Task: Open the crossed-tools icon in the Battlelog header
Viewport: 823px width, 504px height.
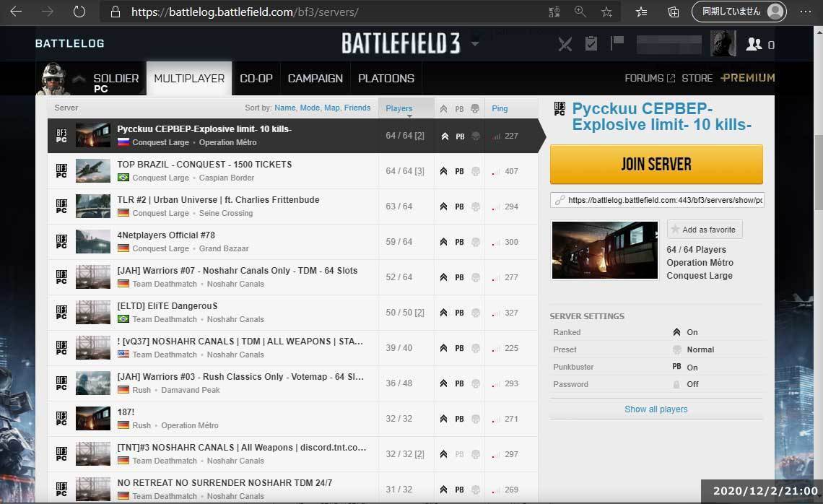Action: tap(565, 44)
